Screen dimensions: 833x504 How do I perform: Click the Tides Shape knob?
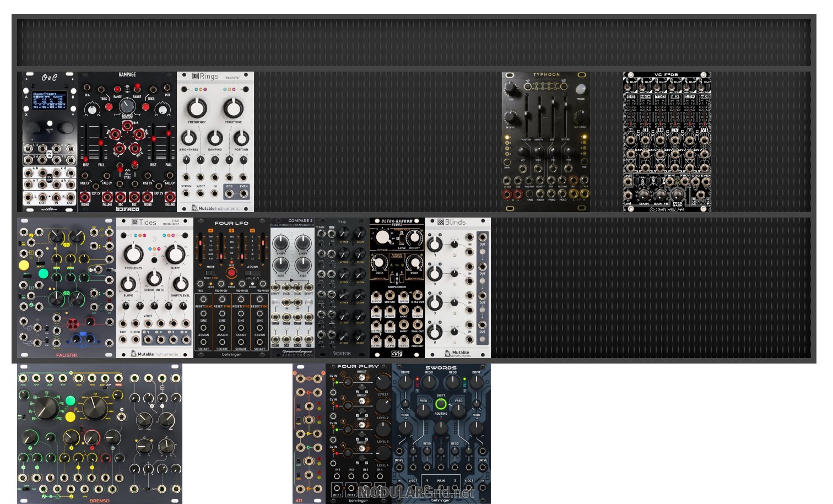[175, 254]
